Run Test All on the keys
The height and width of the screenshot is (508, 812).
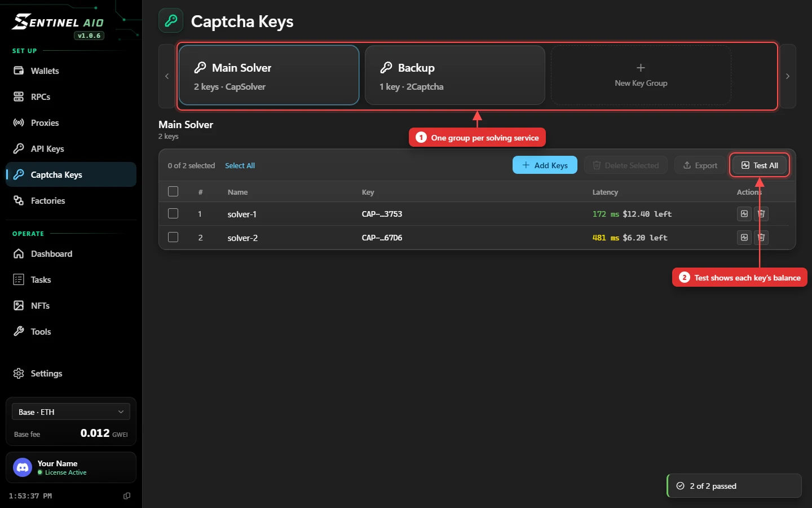click(x=760, y=165)
